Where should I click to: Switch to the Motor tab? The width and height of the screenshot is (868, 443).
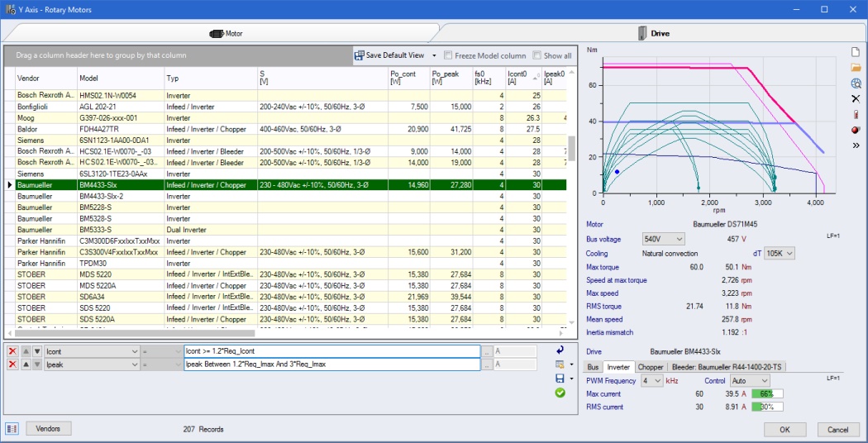point(227,34)
